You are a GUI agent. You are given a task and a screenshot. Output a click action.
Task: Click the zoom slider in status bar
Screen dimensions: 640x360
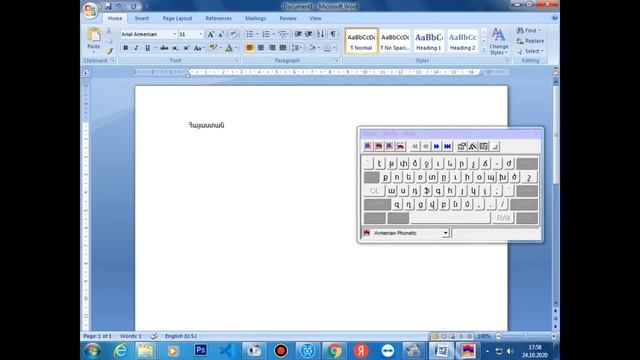[526, 336]
